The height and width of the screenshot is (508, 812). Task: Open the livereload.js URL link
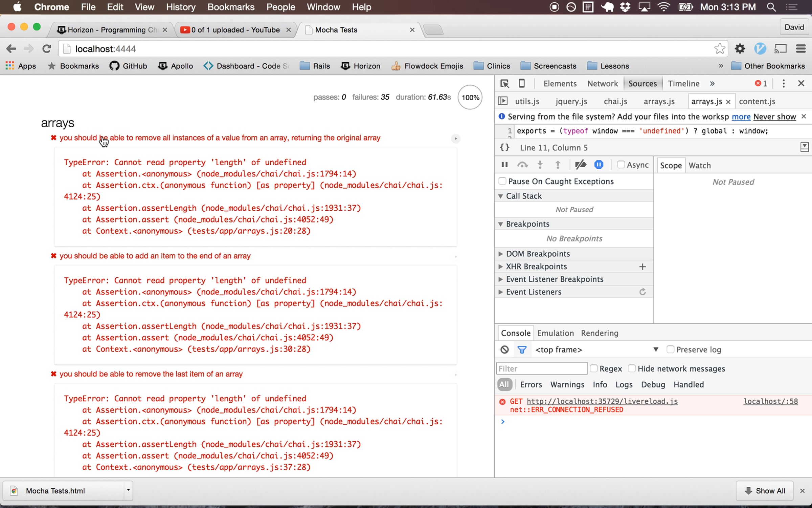(x=602, y=401)
